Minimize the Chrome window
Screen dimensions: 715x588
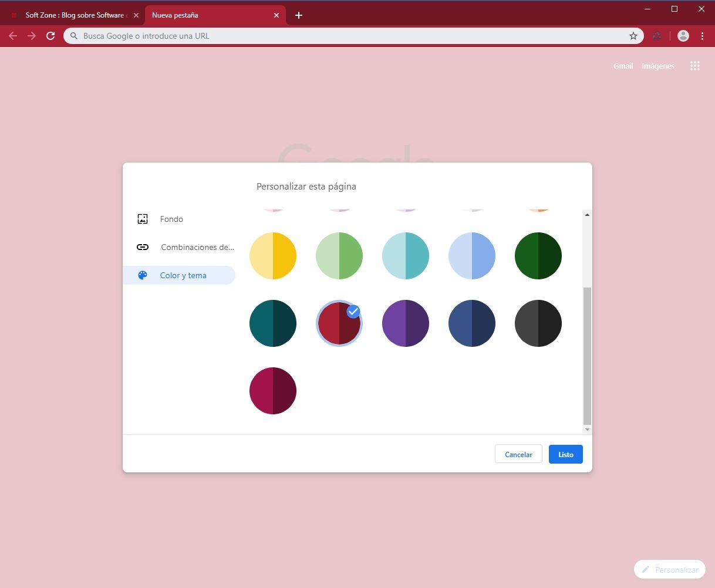(x=647, y=9)
